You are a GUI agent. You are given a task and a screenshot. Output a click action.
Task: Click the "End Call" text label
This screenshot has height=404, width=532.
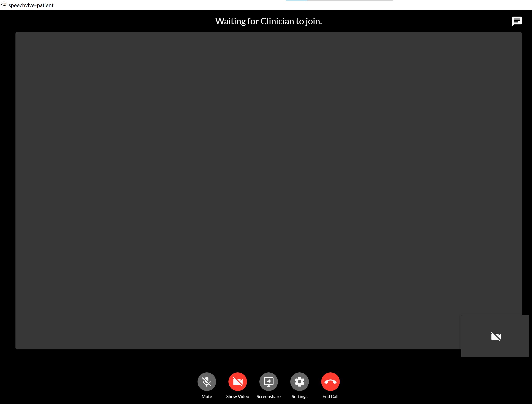[x=330, y=396]
